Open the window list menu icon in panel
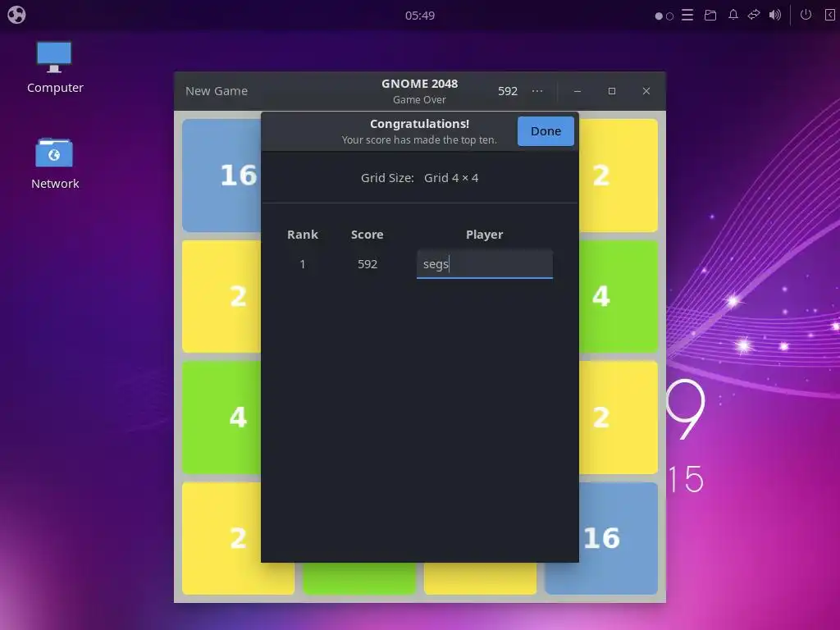840x630 pixels. point(687,15)
